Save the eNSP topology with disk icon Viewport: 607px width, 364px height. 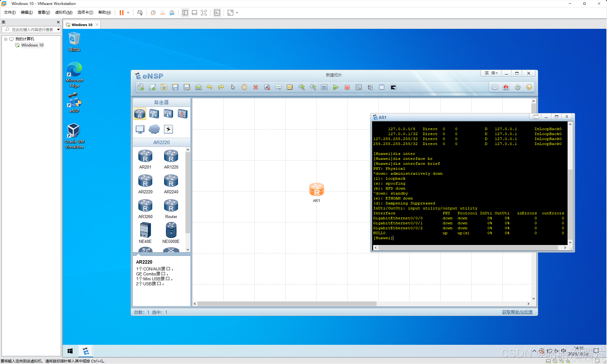pos(175,87)
